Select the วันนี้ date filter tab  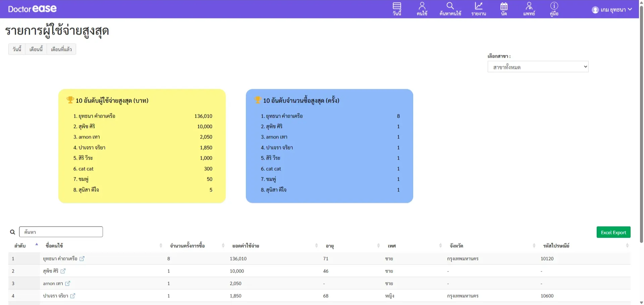coord(17,49)
